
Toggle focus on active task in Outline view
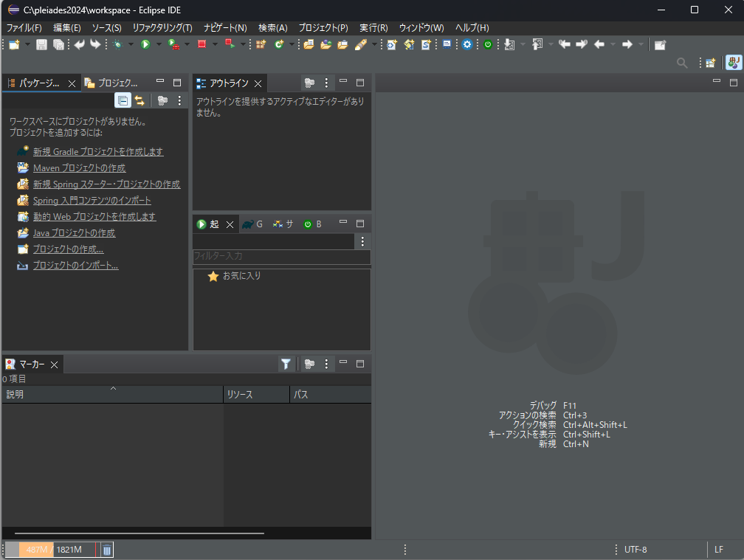(309, 83)
